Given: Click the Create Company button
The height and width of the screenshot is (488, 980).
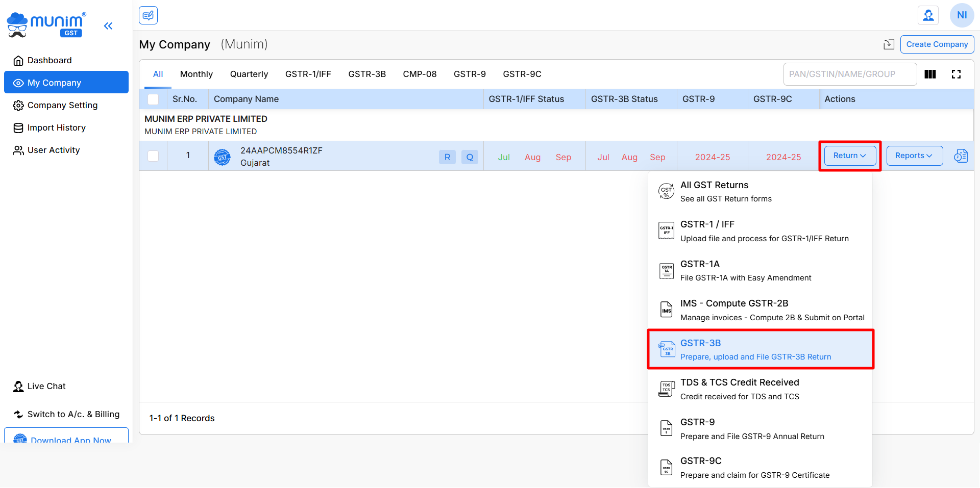Looking at the screenshot, I should point(937,44).
